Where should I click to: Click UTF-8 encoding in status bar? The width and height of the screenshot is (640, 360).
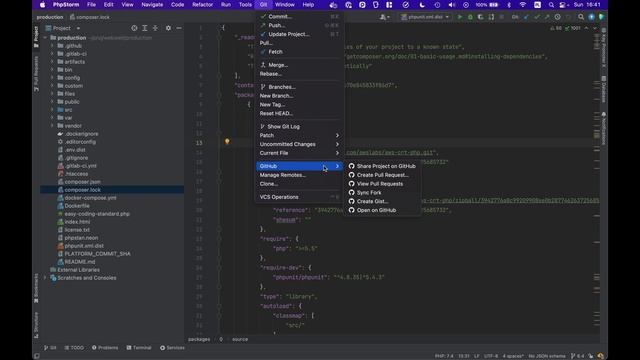point(491,356)
